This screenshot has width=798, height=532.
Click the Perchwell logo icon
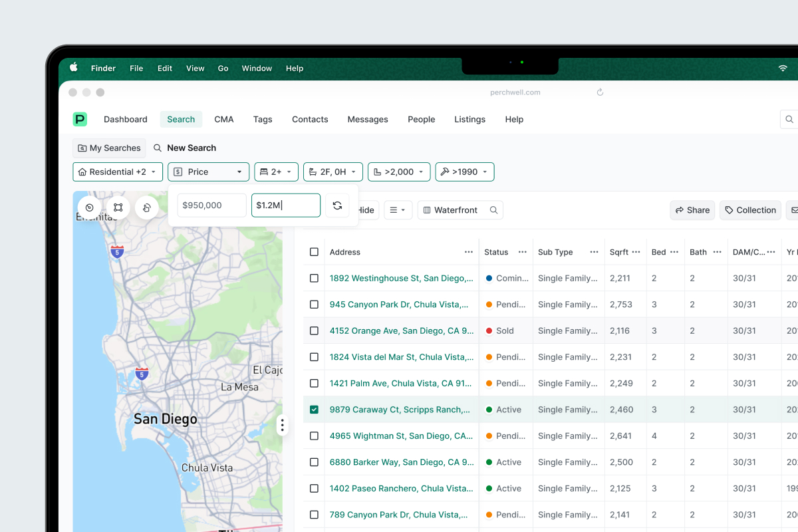coord(80,120)
